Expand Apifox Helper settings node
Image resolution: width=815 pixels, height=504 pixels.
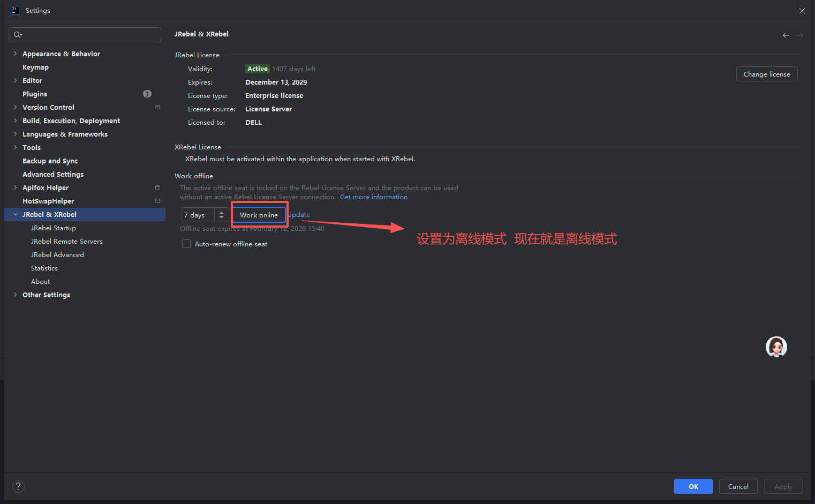(16, 187)
